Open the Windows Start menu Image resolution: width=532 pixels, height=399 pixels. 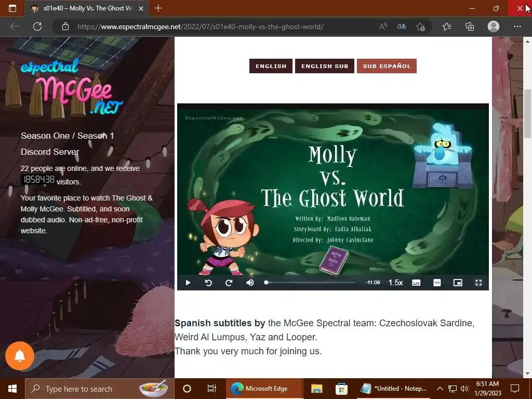tap(12, 389)
